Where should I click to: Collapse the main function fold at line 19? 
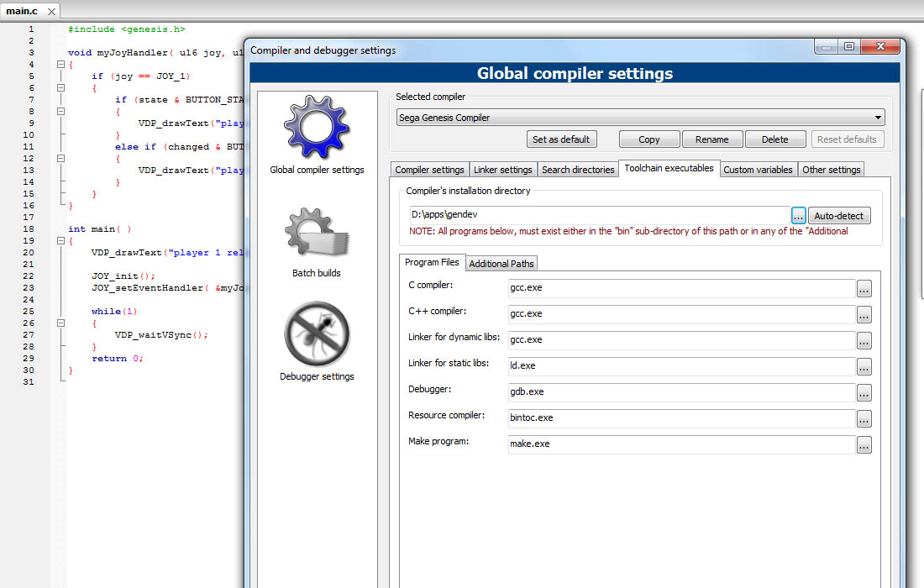[60, 241]
